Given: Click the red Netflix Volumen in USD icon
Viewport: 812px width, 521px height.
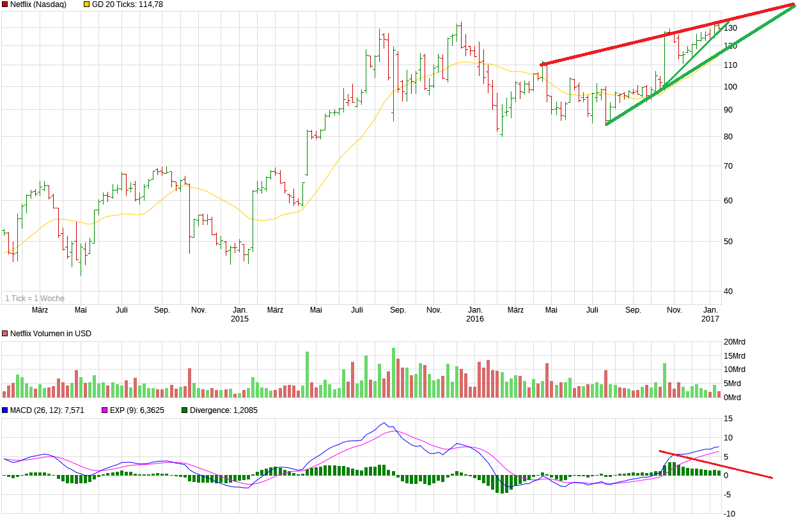Looking at the screenshot, I should [4, 333].
